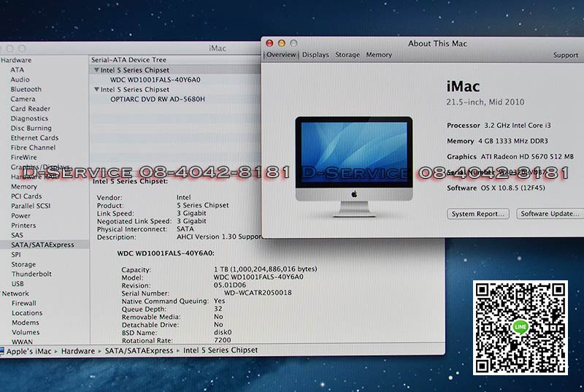
Task: Click the Processor 3.2 GHz Intel Core i3 line
Action: pos(499,126)
